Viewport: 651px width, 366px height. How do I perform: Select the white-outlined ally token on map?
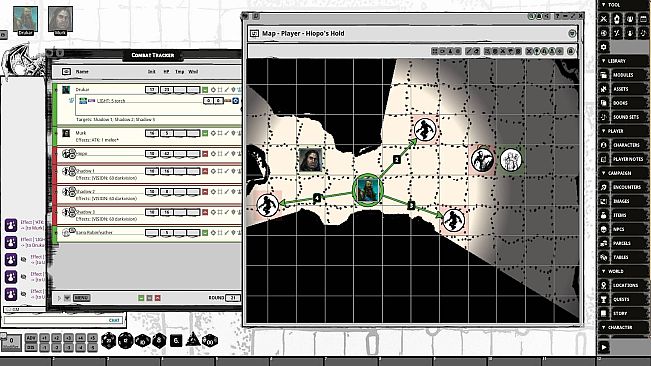point(511,160)
